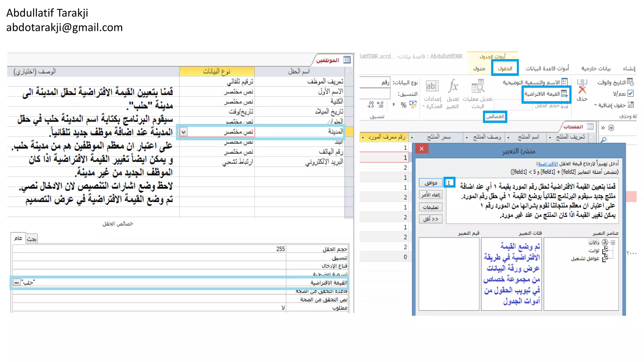Click the Date and Time field icon

click(x=630, y=82)
